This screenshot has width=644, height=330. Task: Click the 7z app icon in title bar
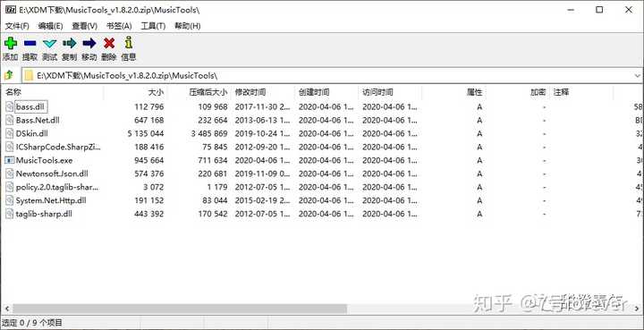(10, 10)
